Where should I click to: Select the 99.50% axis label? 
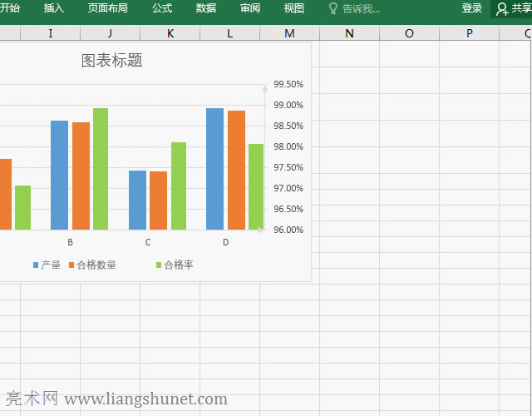pos(288,84)
